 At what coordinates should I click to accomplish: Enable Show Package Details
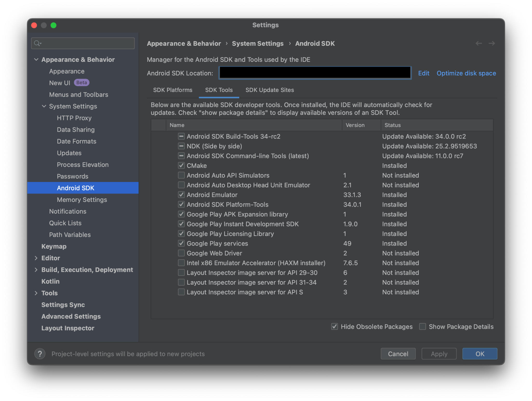click(422, 327)
